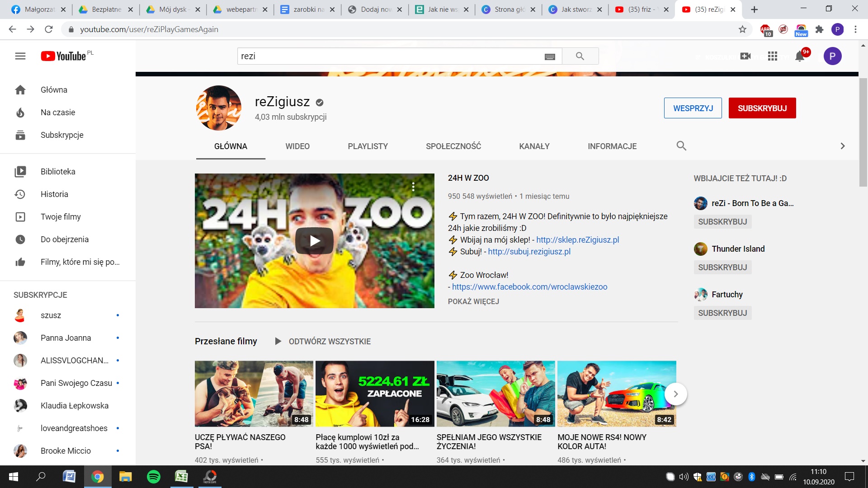Open the sklep.reZigiusz.pl link
This screenshot has height=488, width=868.
pos(577,240)
